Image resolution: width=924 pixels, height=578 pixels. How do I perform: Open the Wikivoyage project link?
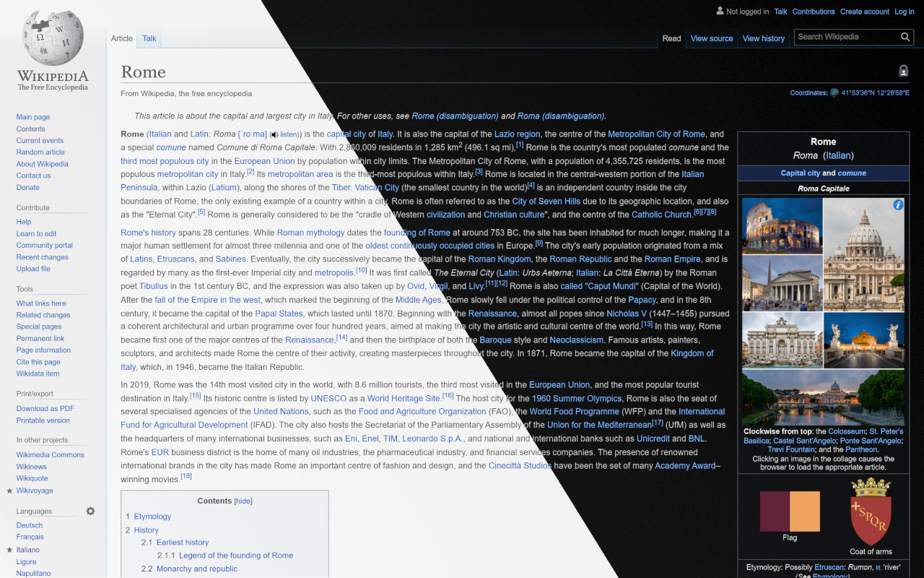pos(35,491)
